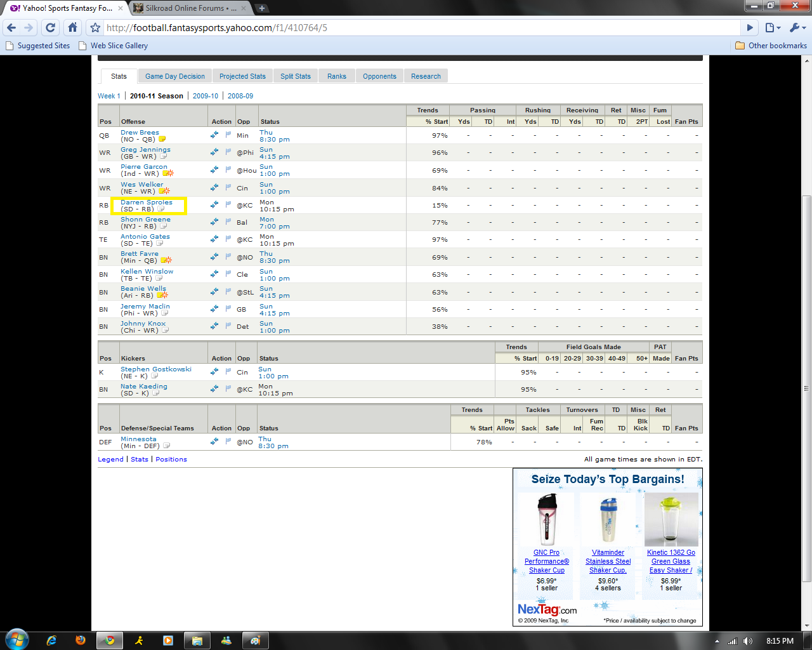
Task: Select the 2009-10 season link
Action: (x=206, y=96)
